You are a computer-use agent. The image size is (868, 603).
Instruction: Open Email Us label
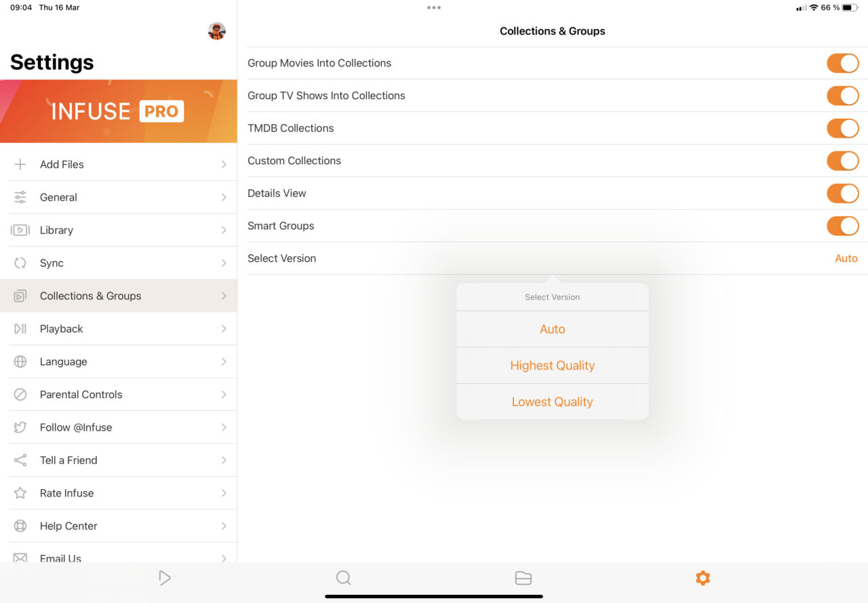tap(60, 558)
